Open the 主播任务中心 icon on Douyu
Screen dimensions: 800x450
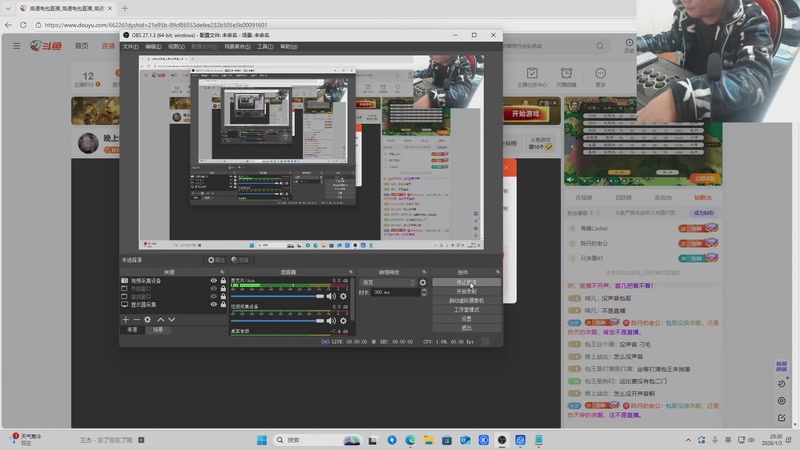click(532, 77)
